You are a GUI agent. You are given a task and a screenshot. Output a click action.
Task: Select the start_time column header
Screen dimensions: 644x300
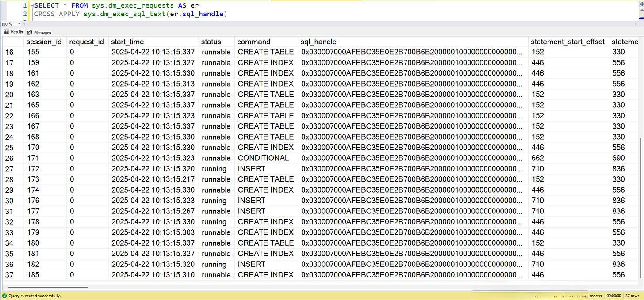pos(153,42)
